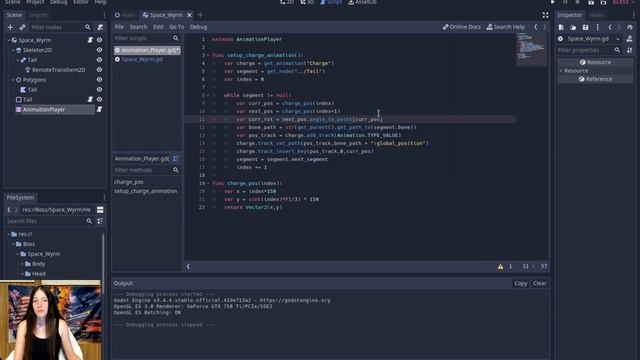Hide Tail polygon under Polygons
Image resolution: width=640 pixels, height=360 pixels.
pyautogui.click(x=99, y=89)
